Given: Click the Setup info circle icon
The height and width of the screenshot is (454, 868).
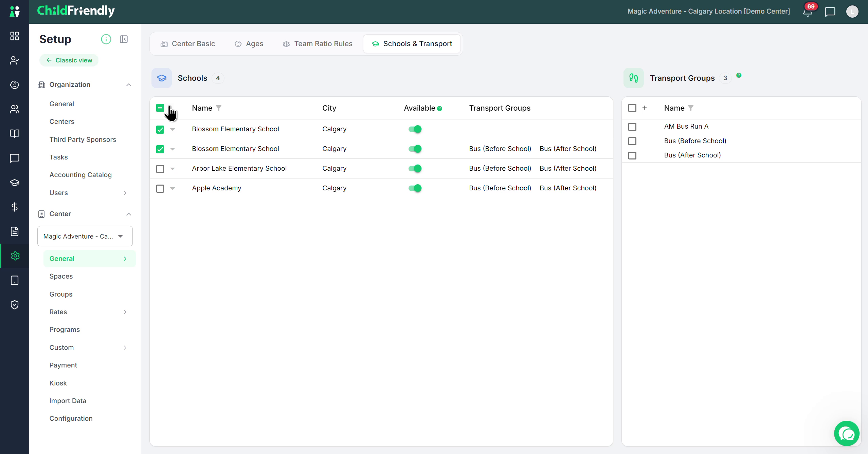Looking at the screenshot, I should coord(106,39).
